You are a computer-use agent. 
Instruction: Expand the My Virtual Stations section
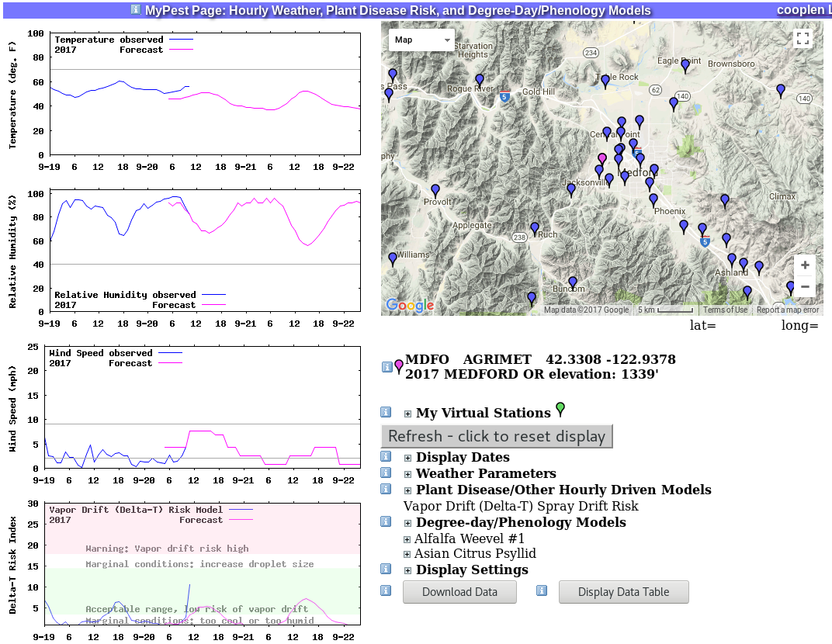pyautogui.click(x=407, y=414)
